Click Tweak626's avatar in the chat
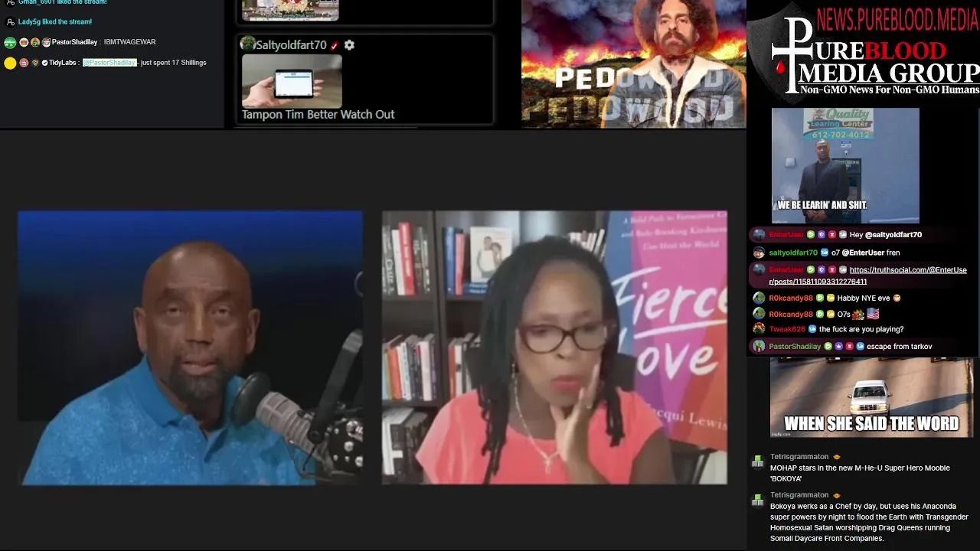 [x=759, y=329]
